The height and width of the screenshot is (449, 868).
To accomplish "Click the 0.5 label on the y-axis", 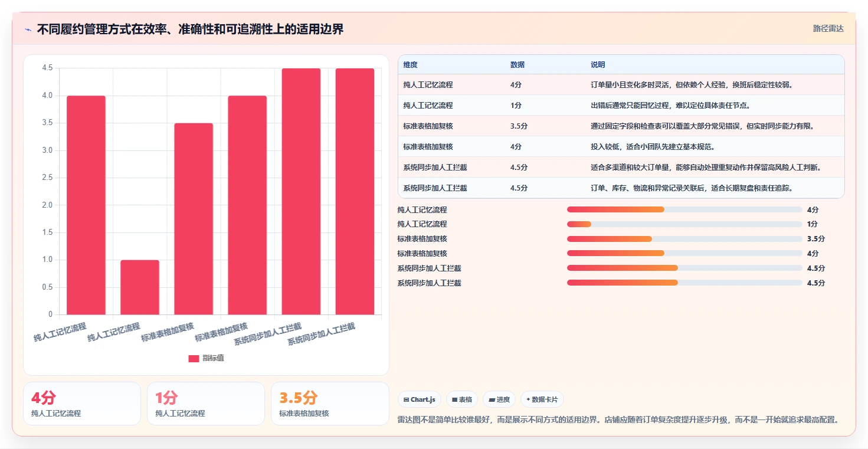I will tap(47, 287).
